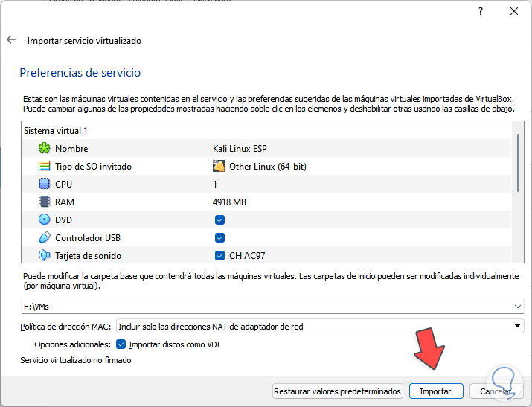532x407 pixels.
Task: Uncheck the DVD checkbox
Action: 219,219
